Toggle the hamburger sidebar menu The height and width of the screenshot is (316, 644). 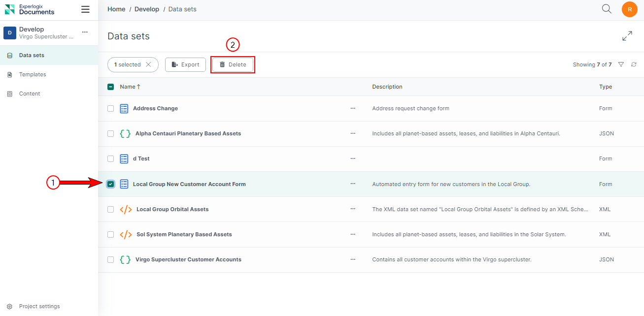pos(85,9)
